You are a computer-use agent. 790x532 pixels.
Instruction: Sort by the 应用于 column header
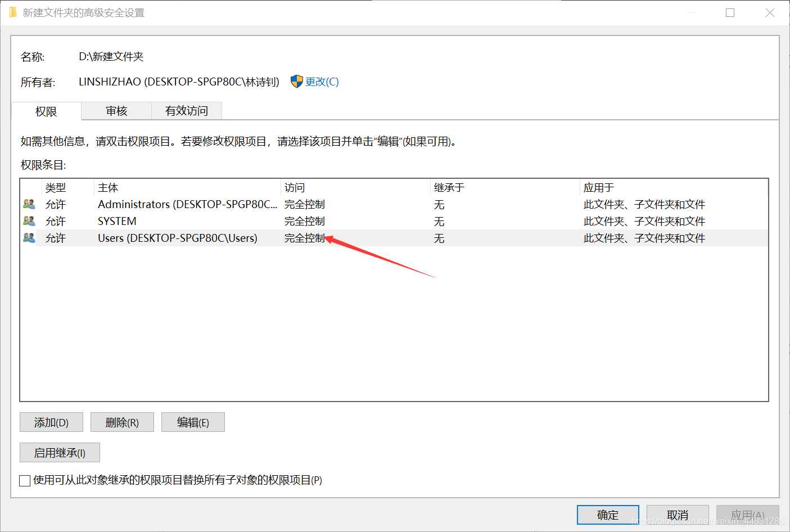click(x=674, y=188)
